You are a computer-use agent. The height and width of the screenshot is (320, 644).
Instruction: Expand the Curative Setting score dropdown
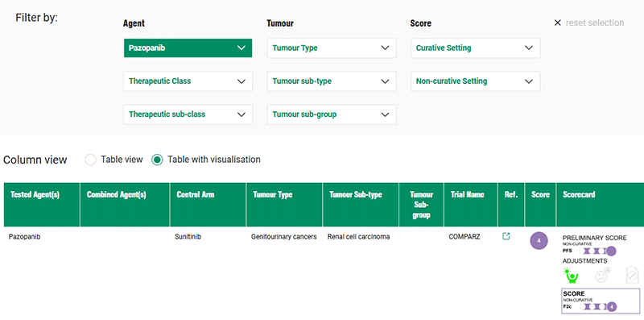click(475, 48)
